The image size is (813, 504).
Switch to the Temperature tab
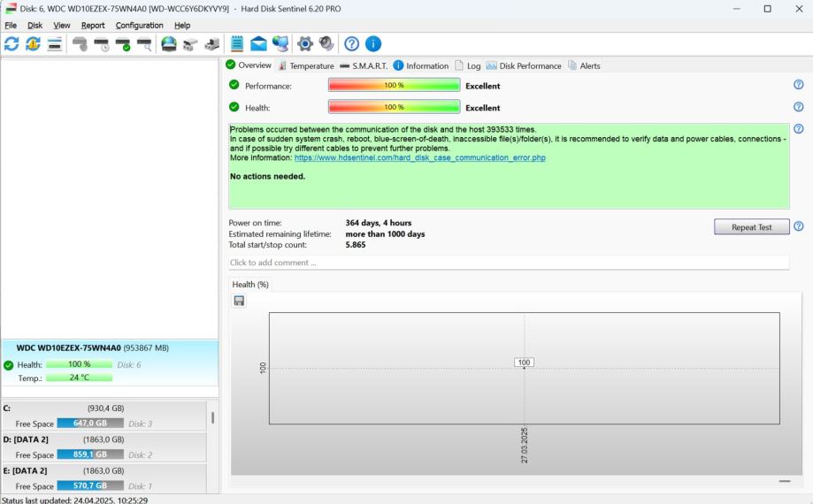[306, 65]
